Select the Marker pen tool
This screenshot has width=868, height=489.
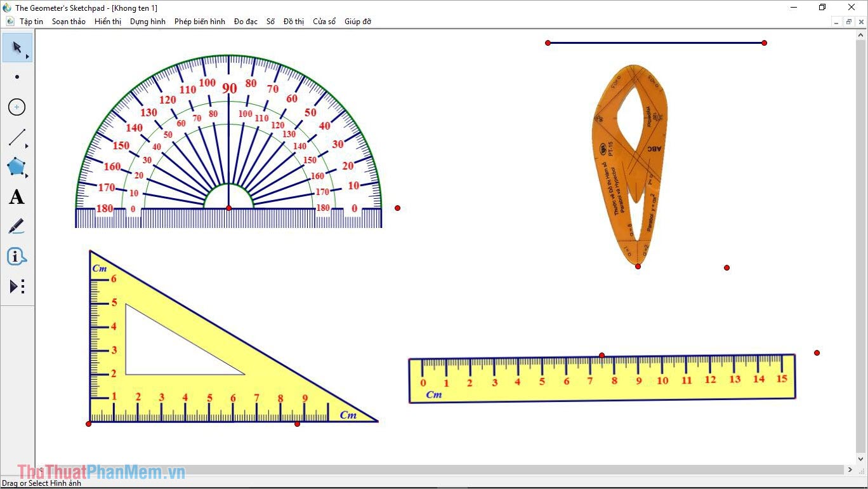tap(16, 227)
